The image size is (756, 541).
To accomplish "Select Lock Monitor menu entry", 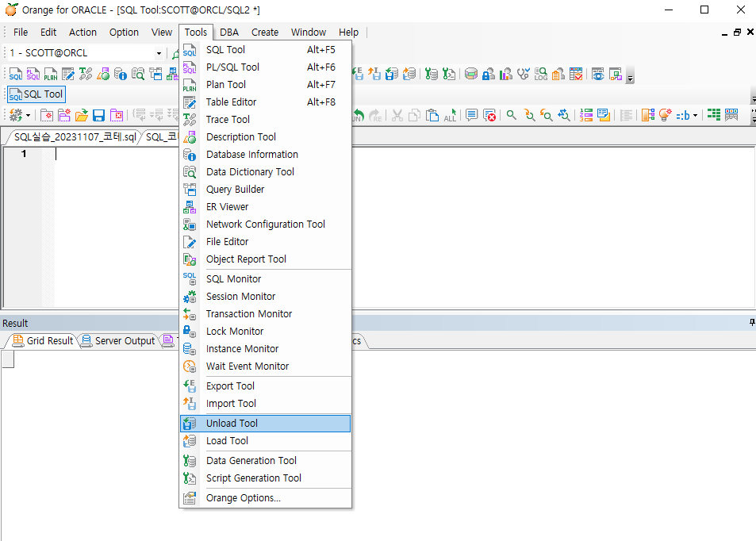I will point(265,332).
